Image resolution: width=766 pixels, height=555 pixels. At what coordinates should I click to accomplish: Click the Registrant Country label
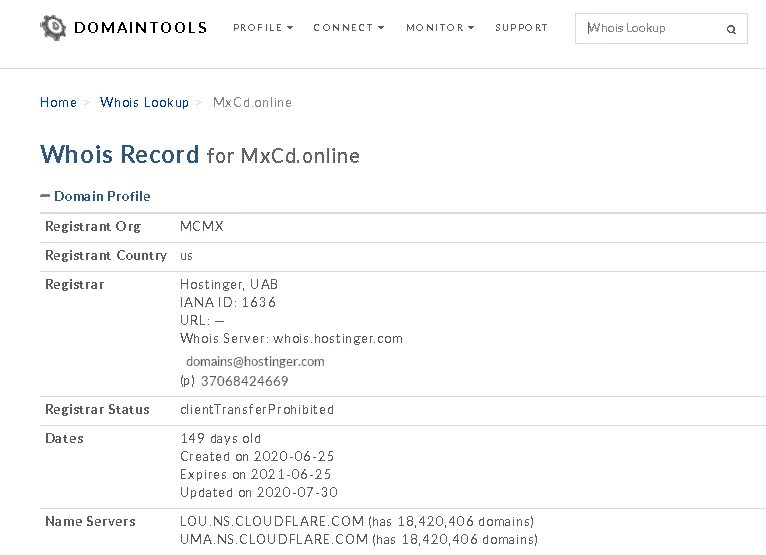106,256
